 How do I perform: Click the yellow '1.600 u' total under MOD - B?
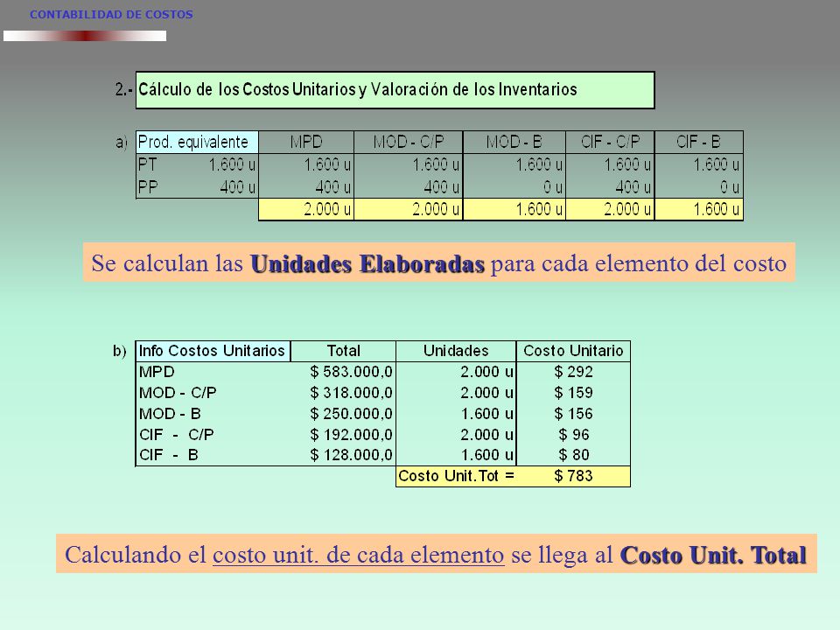tap(514, 209)
